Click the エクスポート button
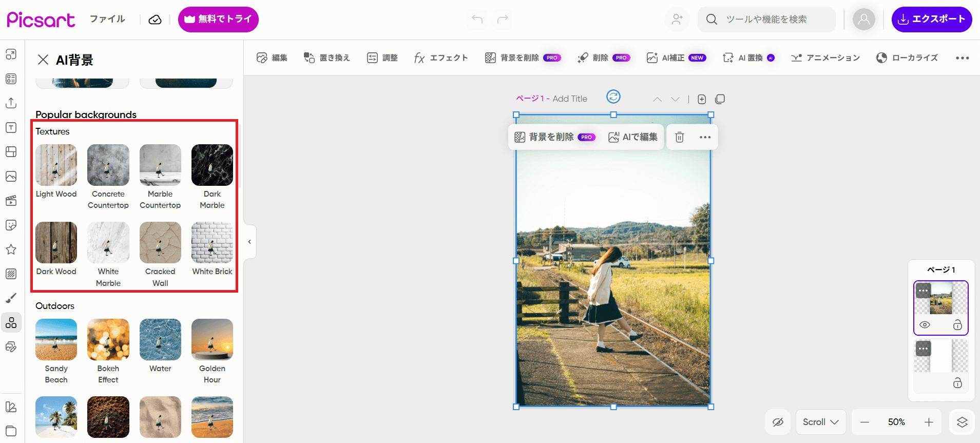This screenshot has width=980, height=443. click(x=931, y=20)
